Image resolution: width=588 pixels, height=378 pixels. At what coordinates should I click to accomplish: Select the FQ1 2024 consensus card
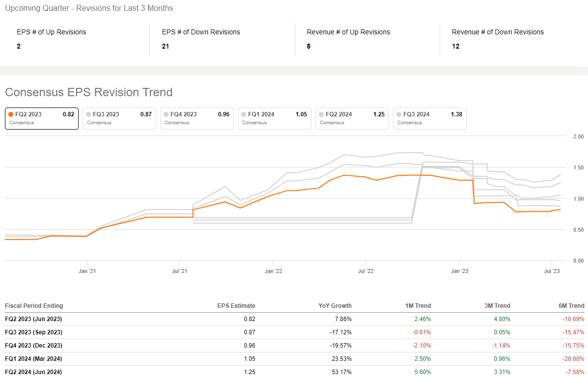(x=274, y=118)
